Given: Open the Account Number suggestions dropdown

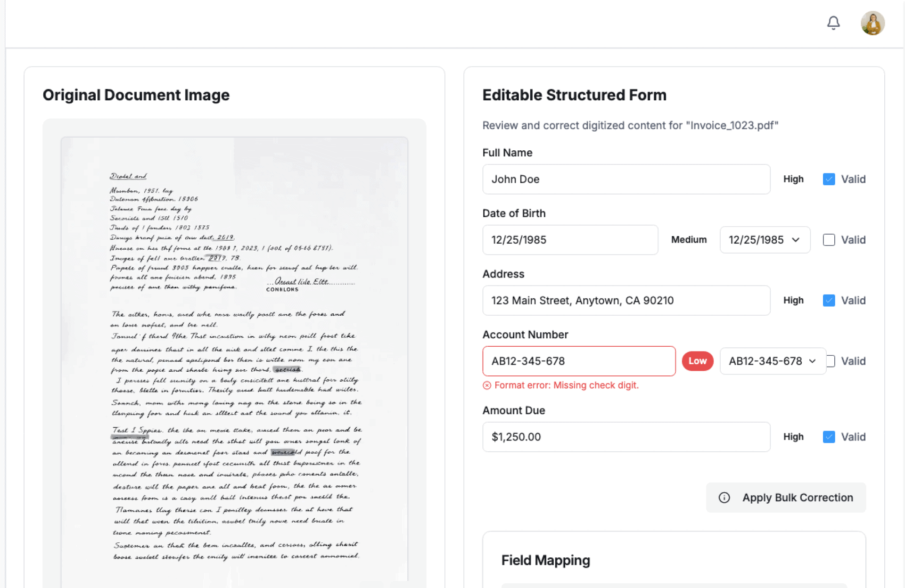Looking at the screenshot, I should point(772,361).
